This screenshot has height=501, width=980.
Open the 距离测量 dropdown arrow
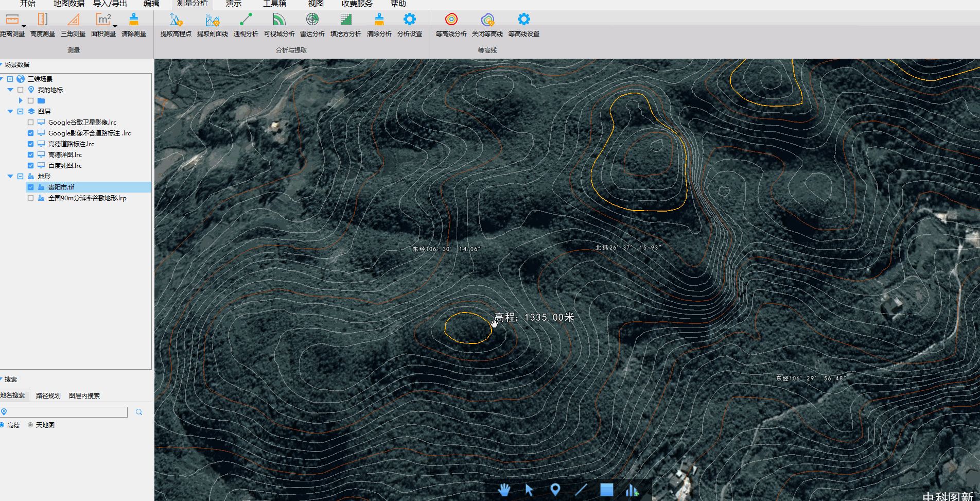click(x=24, y=26)
